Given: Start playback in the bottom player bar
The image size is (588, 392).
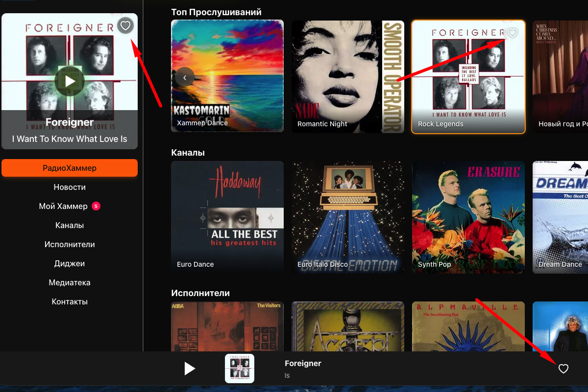Looking at the screenshot, I should (190, 369).
